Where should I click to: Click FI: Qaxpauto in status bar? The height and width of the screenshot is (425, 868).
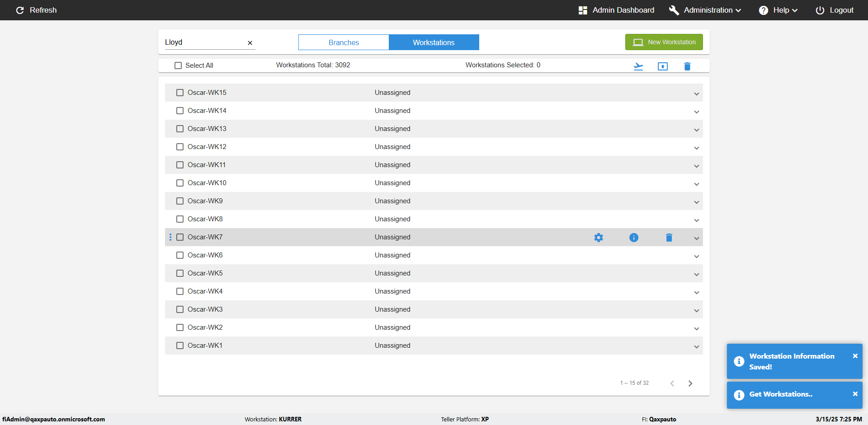tap(659, 419)
